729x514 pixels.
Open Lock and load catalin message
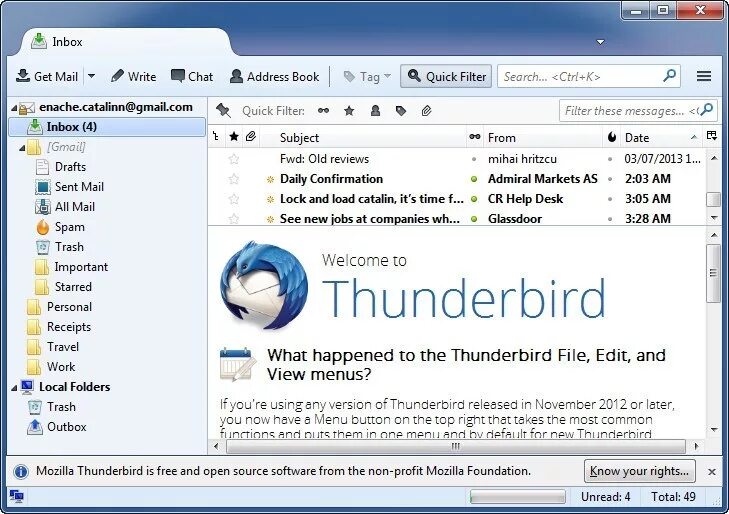[x=457, y=199]
